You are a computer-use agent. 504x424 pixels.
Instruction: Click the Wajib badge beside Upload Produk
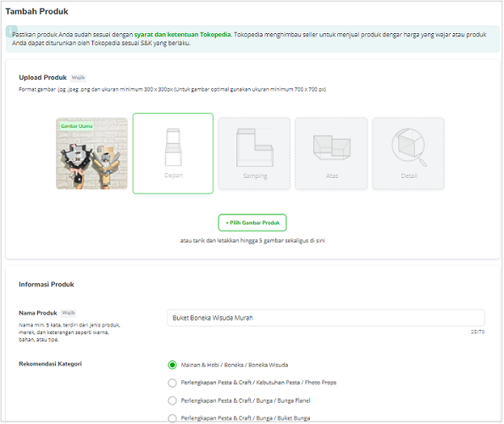tap(78, 77)
